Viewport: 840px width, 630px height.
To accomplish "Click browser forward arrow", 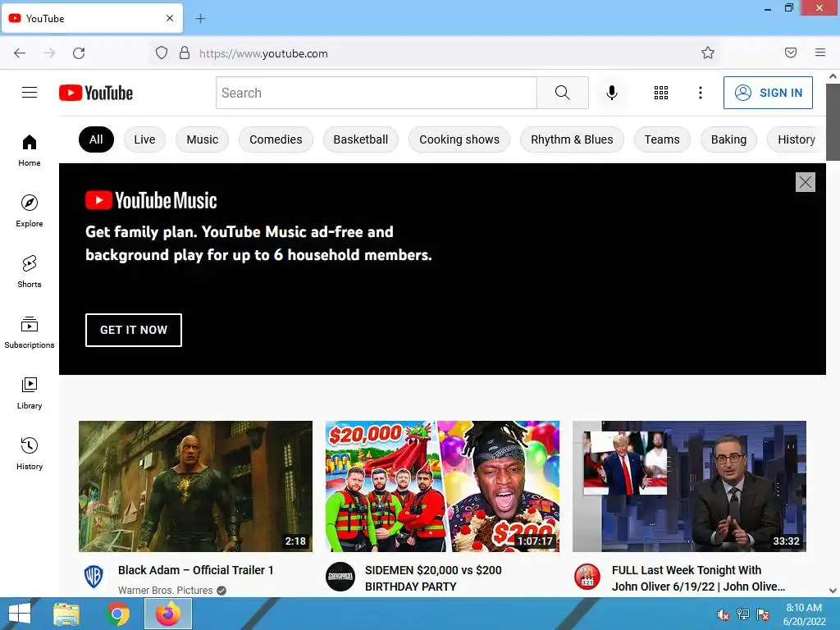I will [x=49, y=53].
